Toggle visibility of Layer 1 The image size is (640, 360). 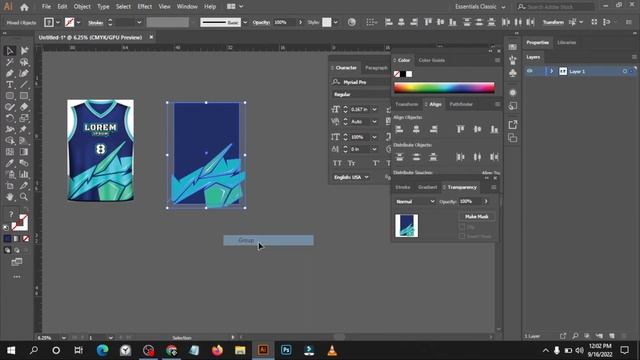point(530,71)
